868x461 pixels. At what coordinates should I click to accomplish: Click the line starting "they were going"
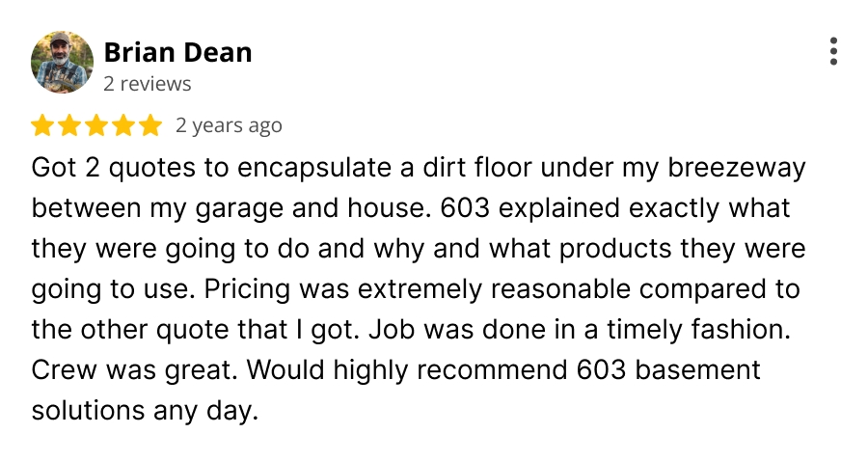[x=419, y=249]
